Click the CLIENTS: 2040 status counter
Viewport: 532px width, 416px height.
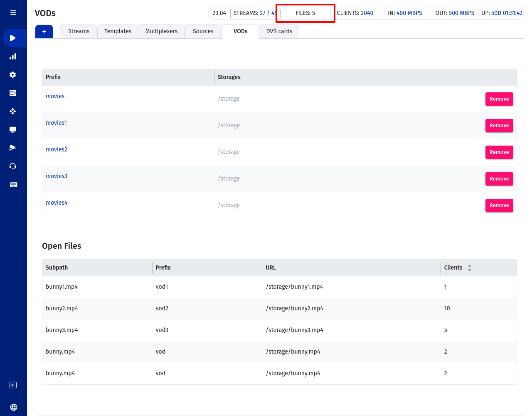pos(355,13)
